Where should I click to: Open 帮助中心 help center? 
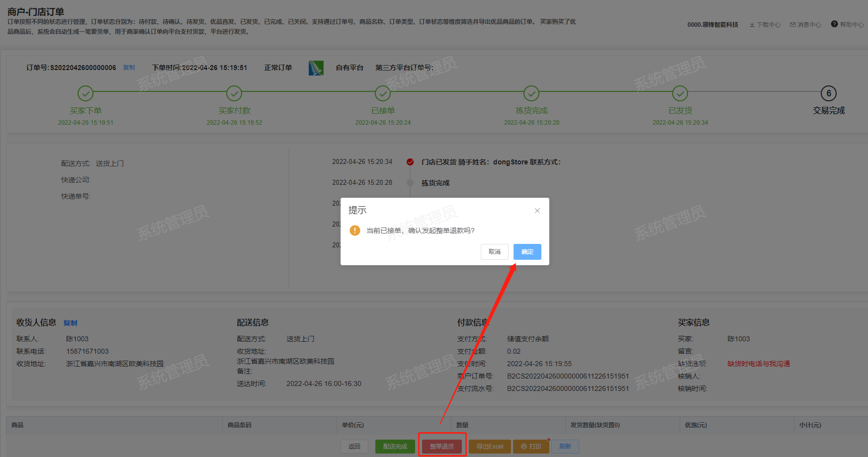(847, 24)
